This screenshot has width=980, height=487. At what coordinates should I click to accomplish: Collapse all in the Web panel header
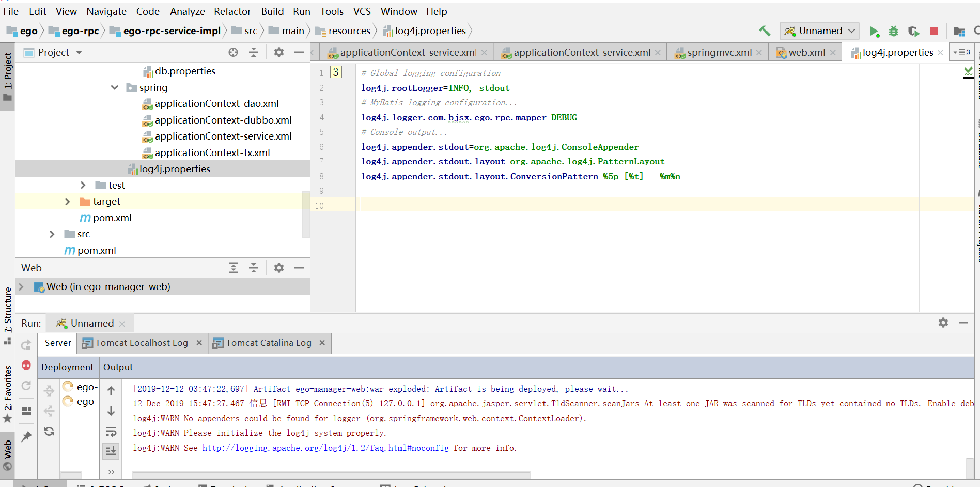click(x=254, y=268)
